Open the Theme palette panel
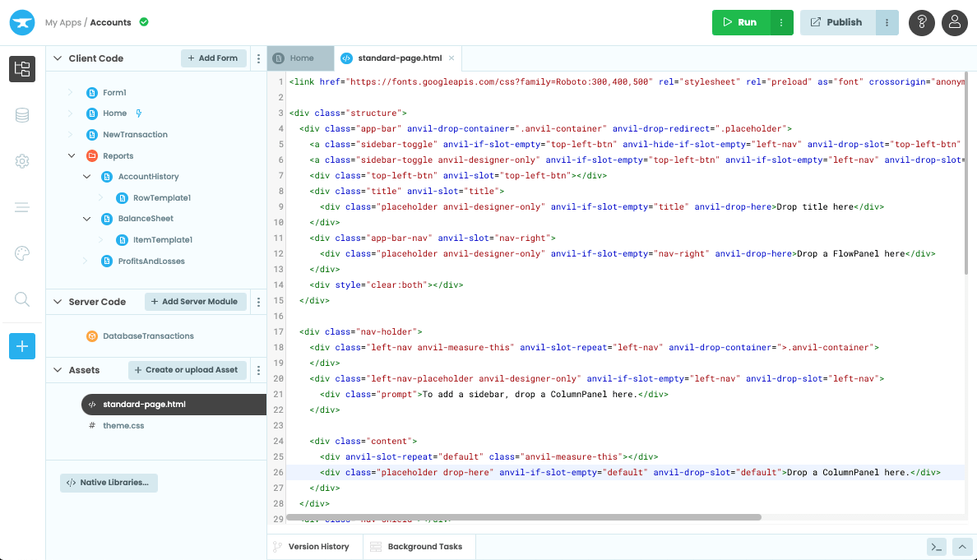977x560 pixels. tap(22, 252)
